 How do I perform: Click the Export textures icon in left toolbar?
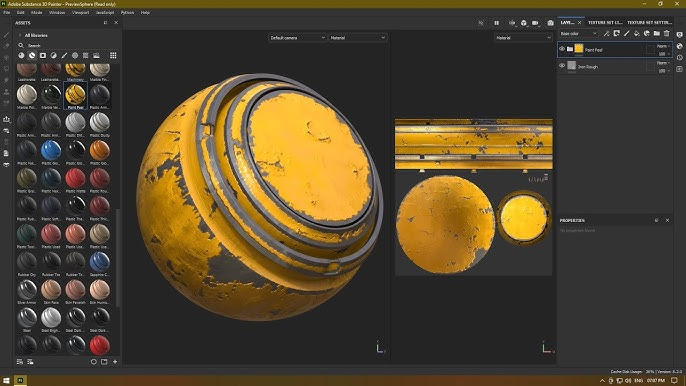(x=6, y=119)
